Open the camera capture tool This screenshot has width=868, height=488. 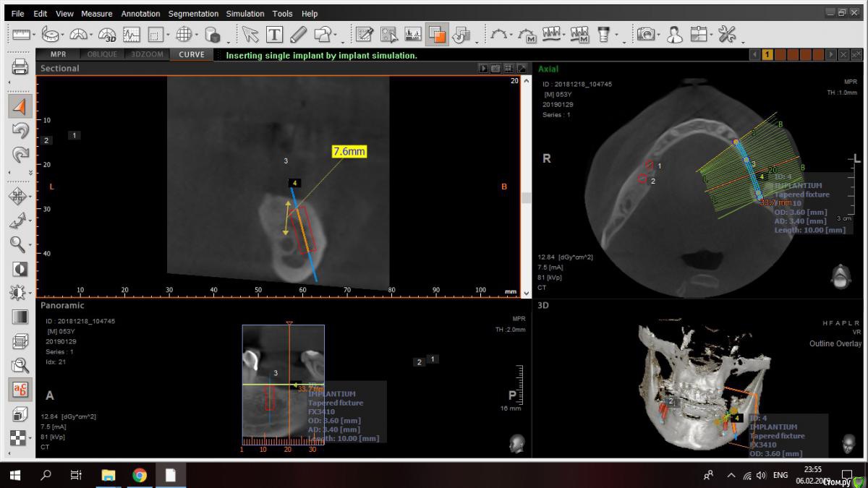645,34
